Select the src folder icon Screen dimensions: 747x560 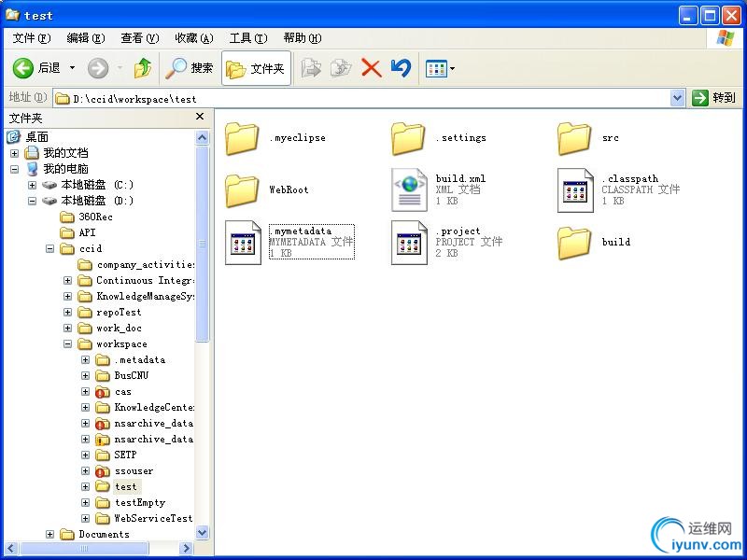click(574, 138)
